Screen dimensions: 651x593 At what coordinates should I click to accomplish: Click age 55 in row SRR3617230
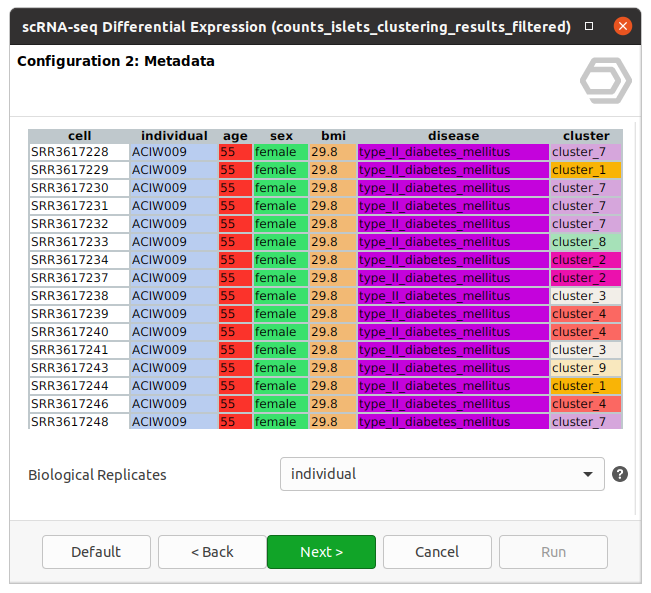pyautogui.click(x=235, y=188)
